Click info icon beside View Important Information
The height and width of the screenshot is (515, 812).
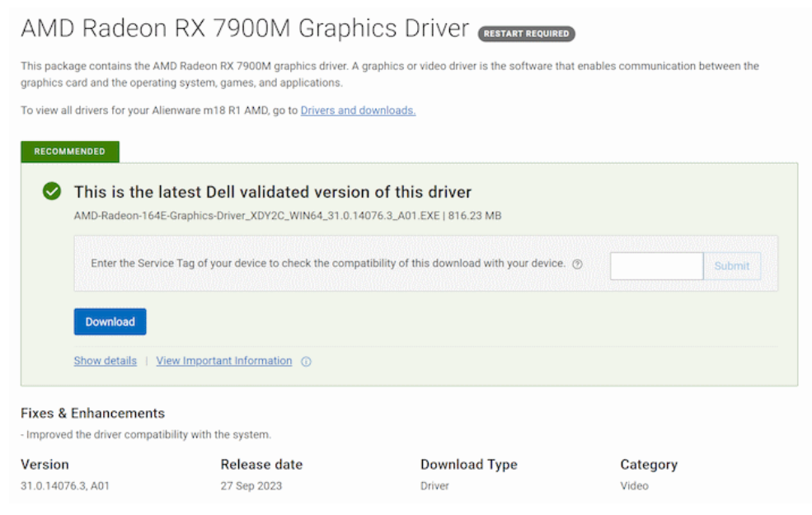[x=306, y=361]
